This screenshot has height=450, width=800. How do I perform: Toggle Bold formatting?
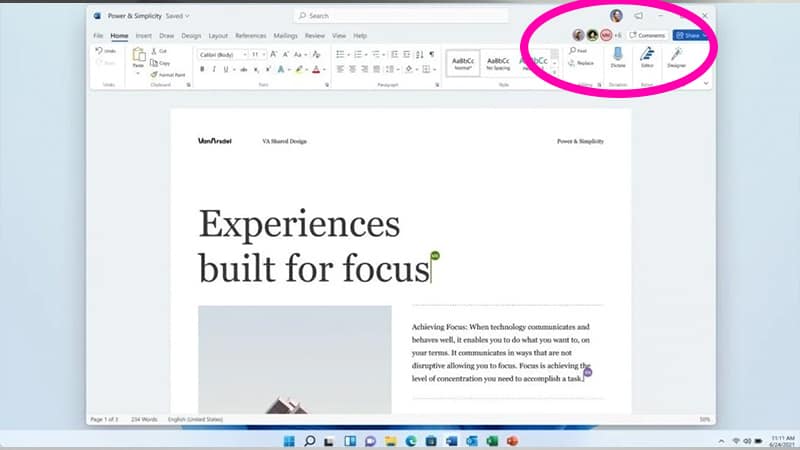pos(202,70)
